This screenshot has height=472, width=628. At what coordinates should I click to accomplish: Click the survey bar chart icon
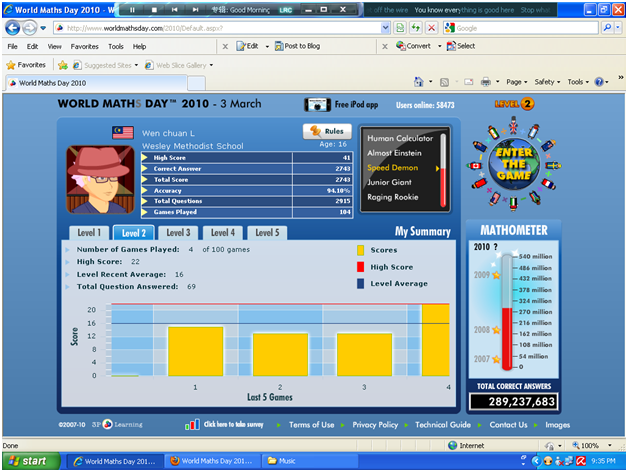(192, 424)
